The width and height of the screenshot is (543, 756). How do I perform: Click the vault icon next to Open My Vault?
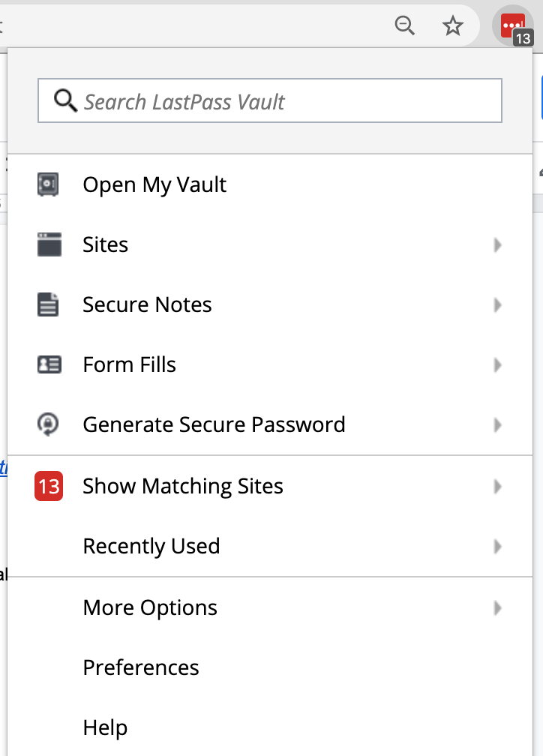point(46,184)
